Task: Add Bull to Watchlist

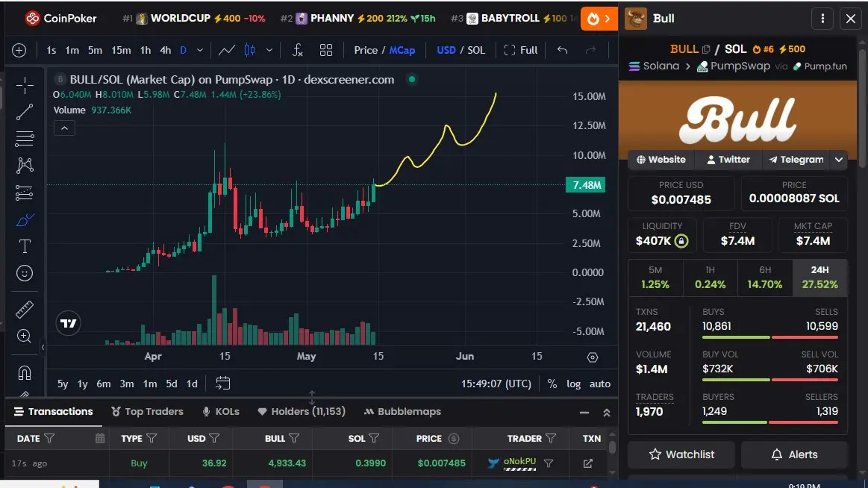Action: (x=681, y=454)
